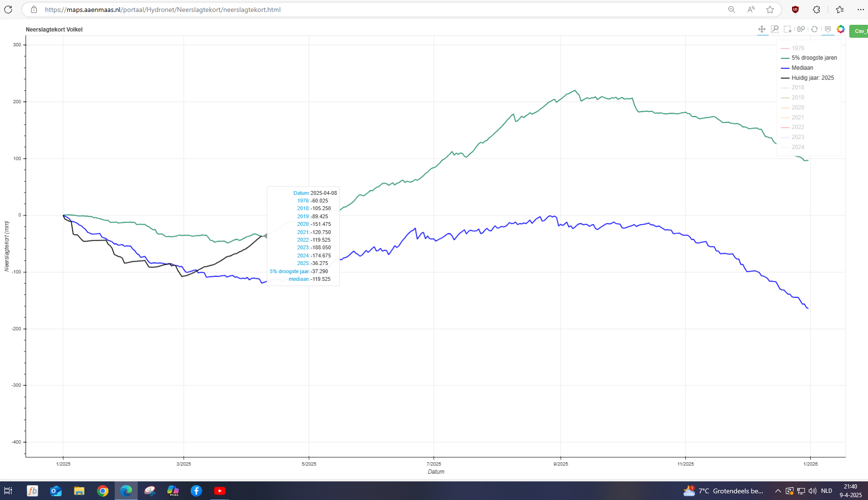This screenshot has height=500, width=868.
Task: Show the 2021 series in legend
Action: click(x=792, y=117)
